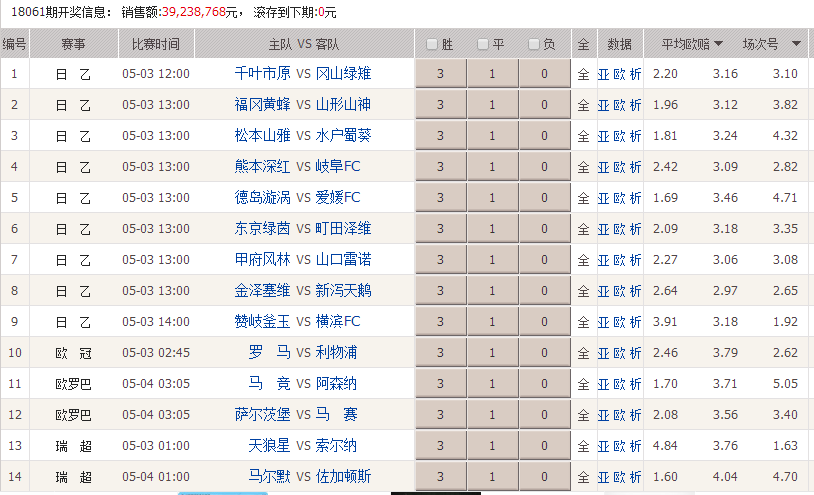Select odds value 5.05 in 马竞 row
The image size is (814, 495).
point(785,384)
